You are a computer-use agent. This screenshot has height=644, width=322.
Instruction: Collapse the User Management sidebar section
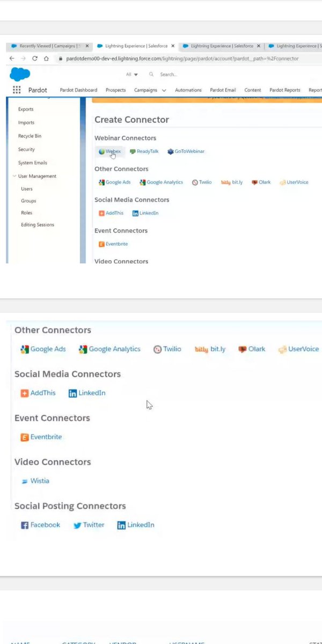click(14, 176)
